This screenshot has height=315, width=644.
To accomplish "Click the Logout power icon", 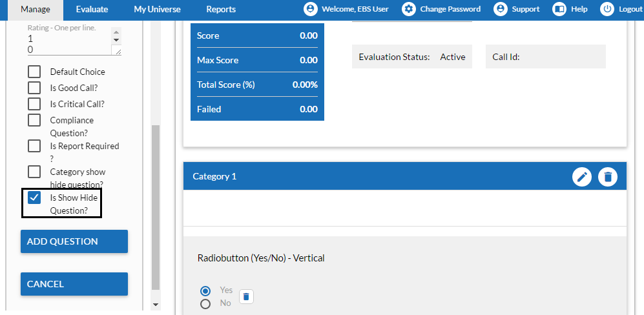I will [x=607, y=9].
